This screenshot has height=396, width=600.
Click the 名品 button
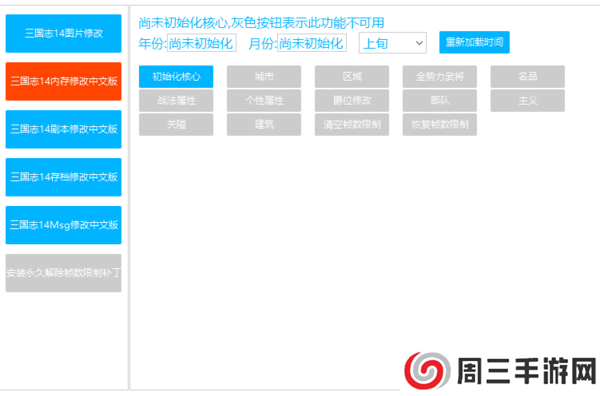point(528,77)
